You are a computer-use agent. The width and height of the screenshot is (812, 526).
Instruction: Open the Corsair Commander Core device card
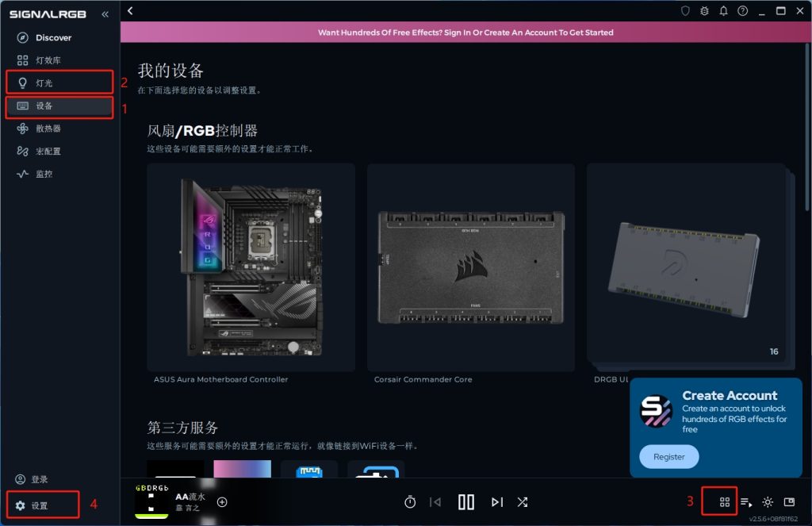(x=471, y=267)
